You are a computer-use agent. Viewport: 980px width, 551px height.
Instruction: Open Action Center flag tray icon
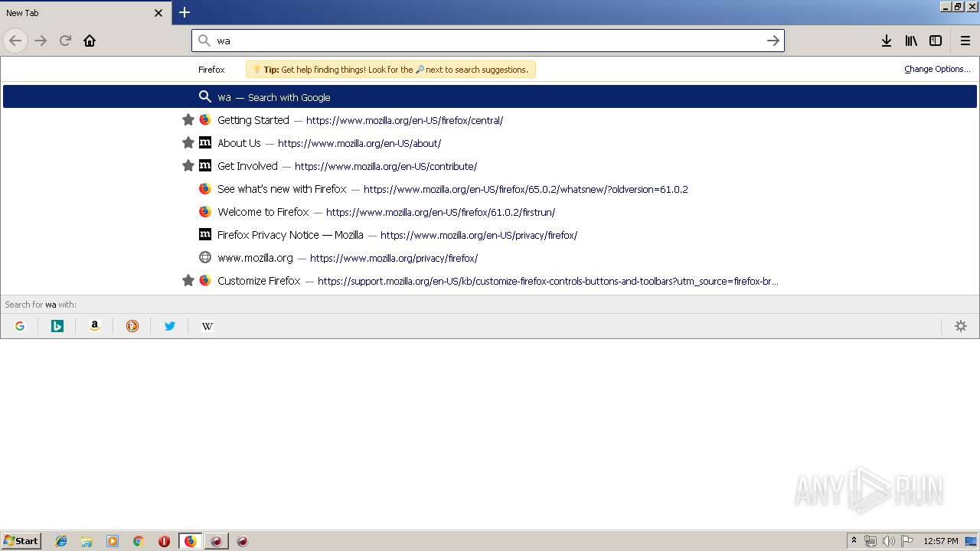[x=908, y=541]
